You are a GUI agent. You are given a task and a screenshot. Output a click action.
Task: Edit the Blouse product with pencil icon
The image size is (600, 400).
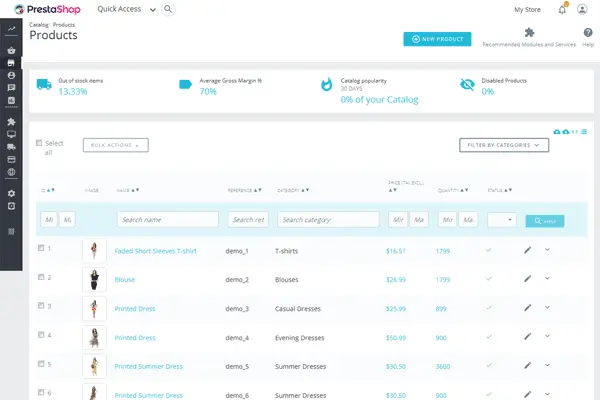click(528, 279)
